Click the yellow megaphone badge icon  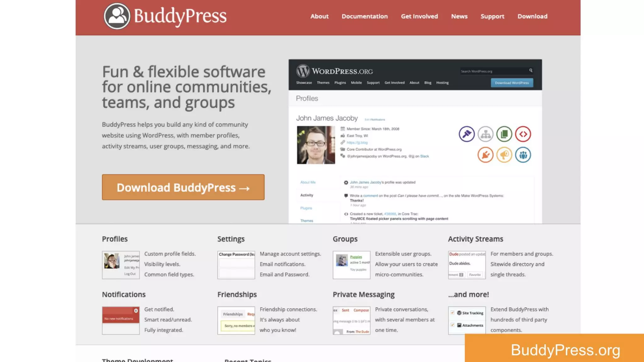pos(504,155)
